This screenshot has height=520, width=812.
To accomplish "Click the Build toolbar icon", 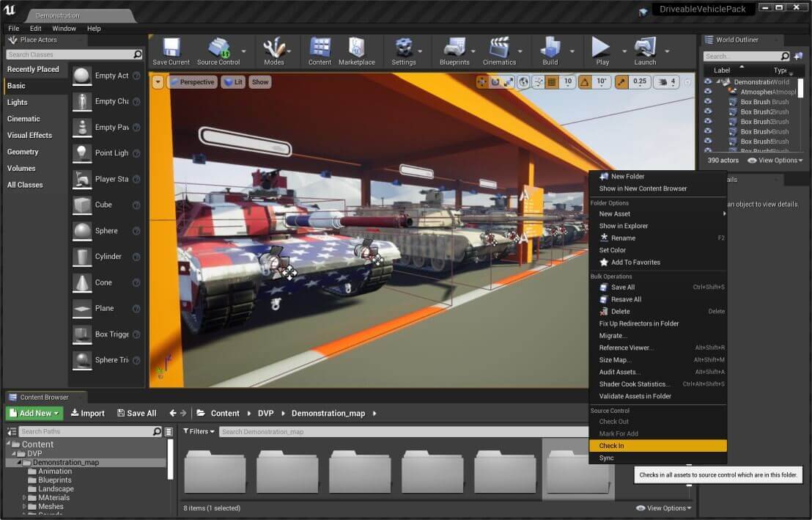I will click(550, 48).
